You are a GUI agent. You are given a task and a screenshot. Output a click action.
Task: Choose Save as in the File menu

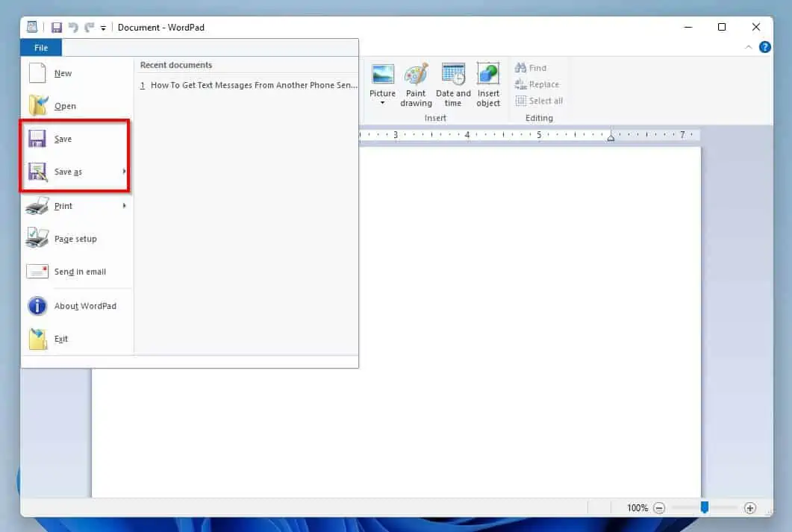(71, 172)
